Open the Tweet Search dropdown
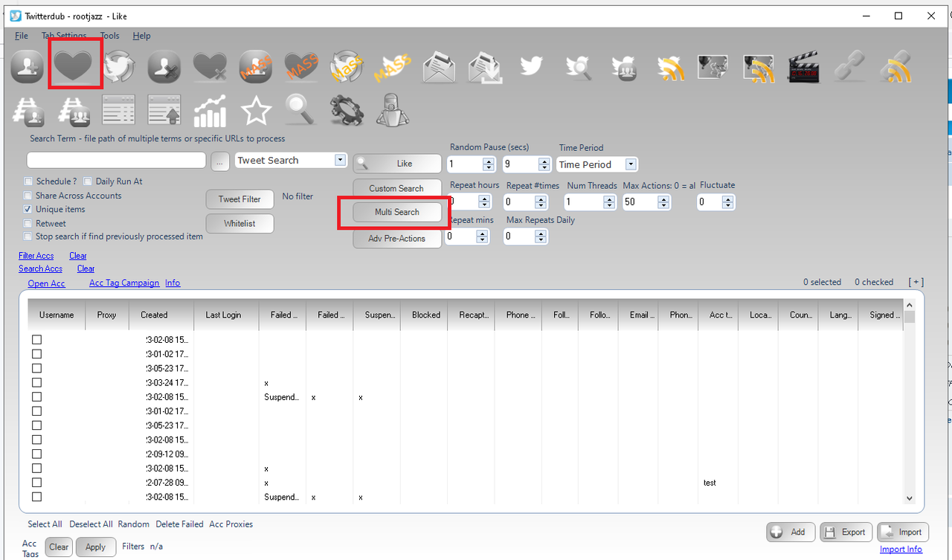This screenshot has height=560, width=952. (340, 160)
